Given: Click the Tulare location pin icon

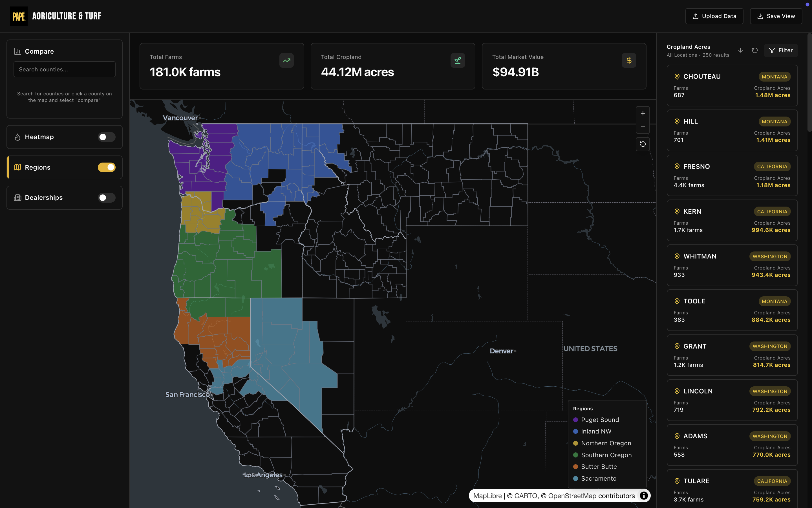Looking at the screenshot, I should click(677, 481).
